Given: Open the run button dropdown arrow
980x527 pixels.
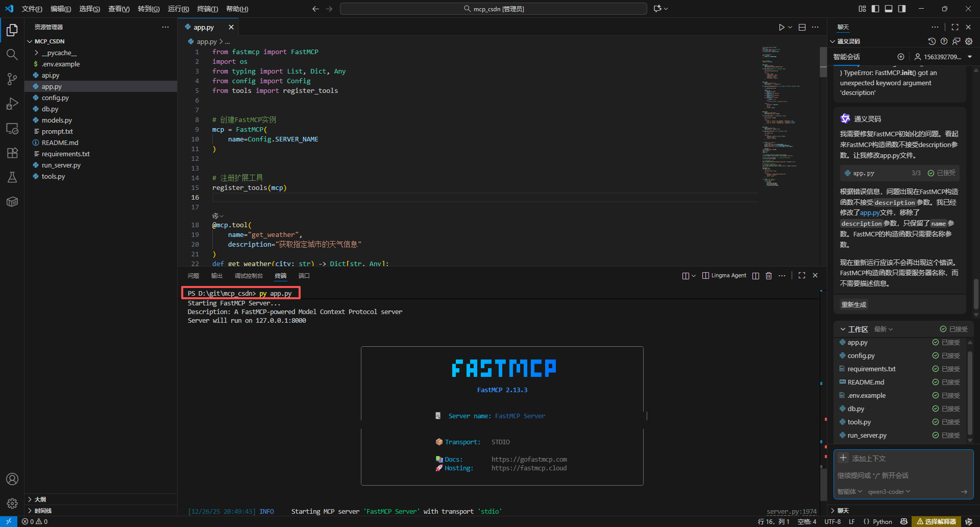Looking at the screenshot, I should (x=790, y=27).
